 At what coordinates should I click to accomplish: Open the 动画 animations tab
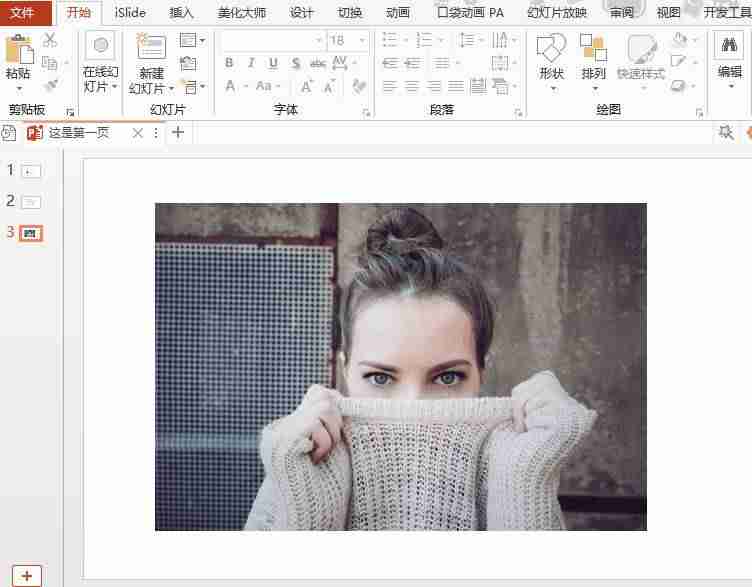[x=398, y=12]
